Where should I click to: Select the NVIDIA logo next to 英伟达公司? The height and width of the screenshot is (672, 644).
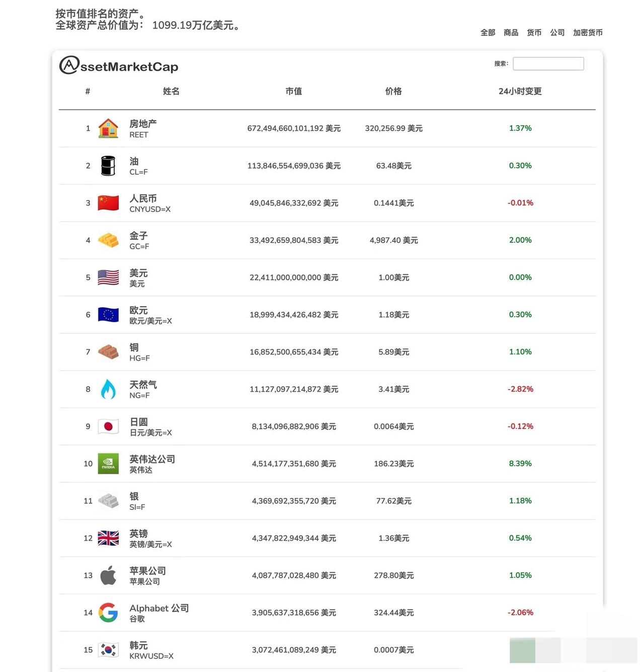click(108, 463)
